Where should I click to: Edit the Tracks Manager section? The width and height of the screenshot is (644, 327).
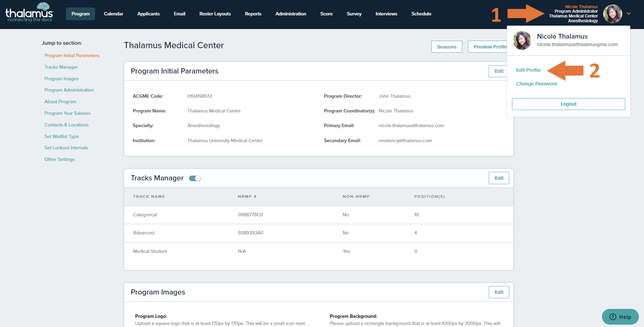499,178
